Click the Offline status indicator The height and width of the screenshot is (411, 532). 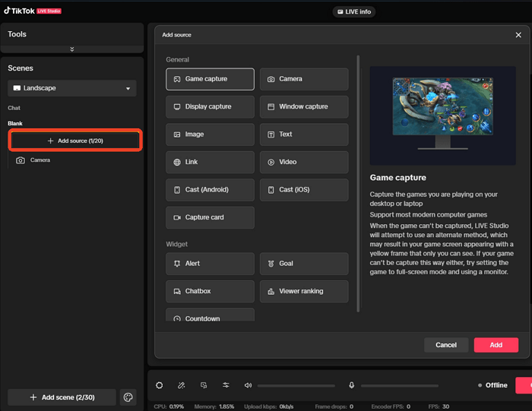click(x=492, y=385)
